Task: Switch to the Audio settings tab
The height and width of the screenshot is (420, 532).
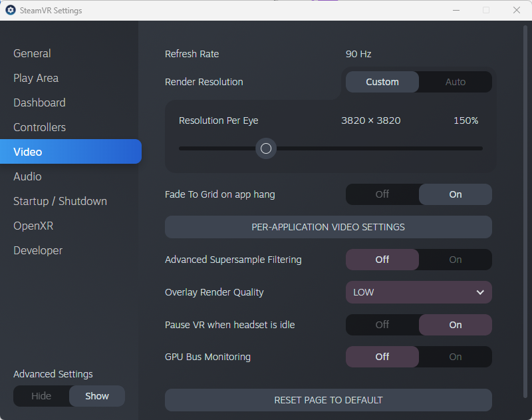Action: tap(27, 176)
